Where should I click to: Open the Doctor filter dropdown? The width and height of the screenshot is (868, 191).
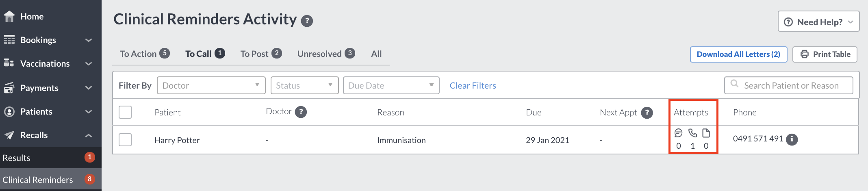[211, 85]
